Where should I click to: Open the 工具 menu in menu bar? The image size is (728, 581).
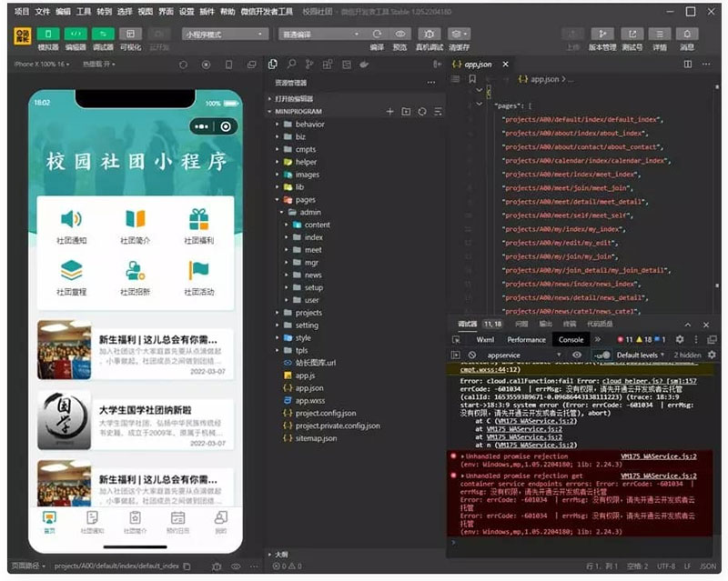[x=84, y=12]
